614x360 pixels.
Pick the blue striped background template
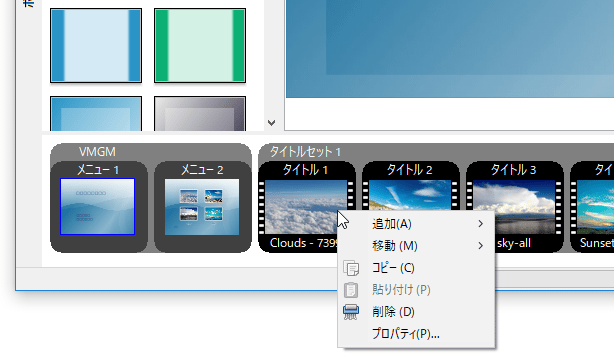(x=96, y=45)
